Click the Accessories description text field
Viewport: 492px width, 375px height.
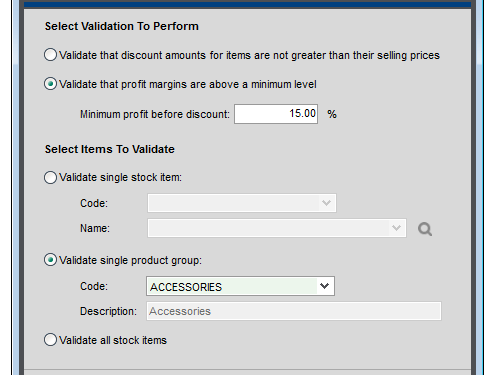coord(294,311)
